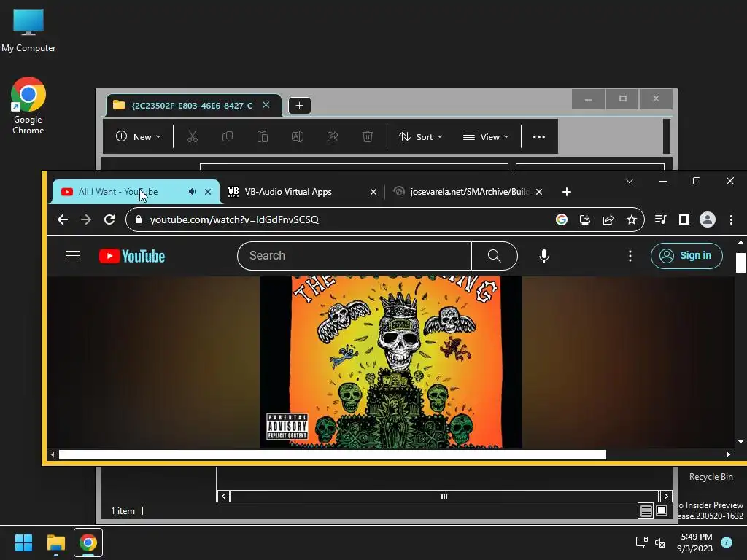
Task: Go back in Chrome
Action: pos(63,219)
